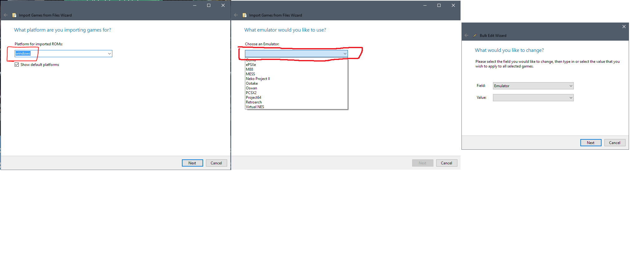This screenshot has height=270, width=644.
Task: Maximize the platform wizard window
Action: pyautogui.click(x=209, y=5)
